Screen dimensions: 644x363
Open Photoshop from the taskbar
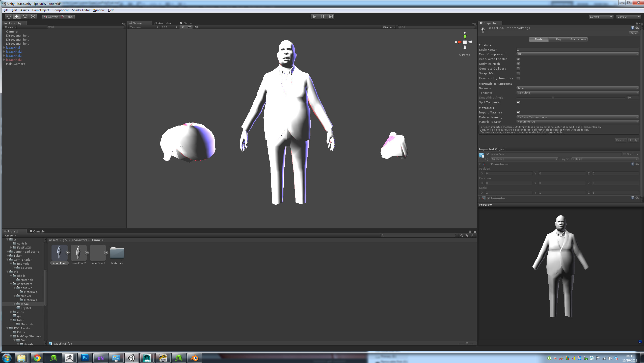click(x=85, y=358)
